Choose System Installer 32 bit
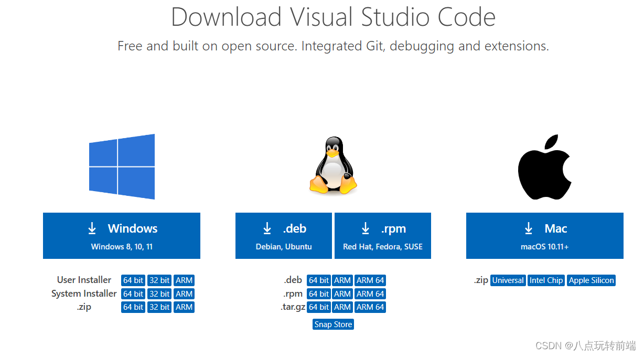This screenshot has width=644, height=356. point(159,294)
